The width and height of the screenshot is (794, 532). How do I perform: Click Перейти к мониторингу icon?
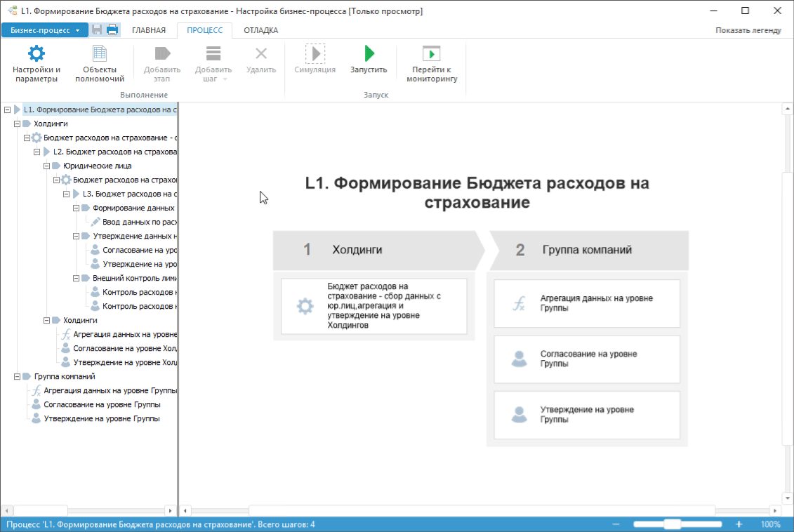[431, 54]
